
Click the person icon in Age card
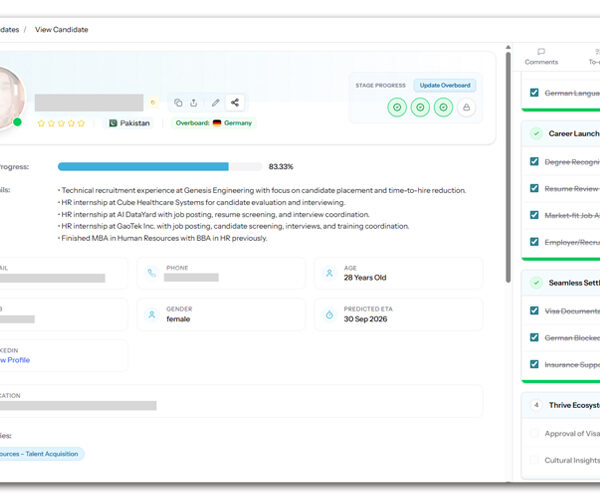coord(329,273)
